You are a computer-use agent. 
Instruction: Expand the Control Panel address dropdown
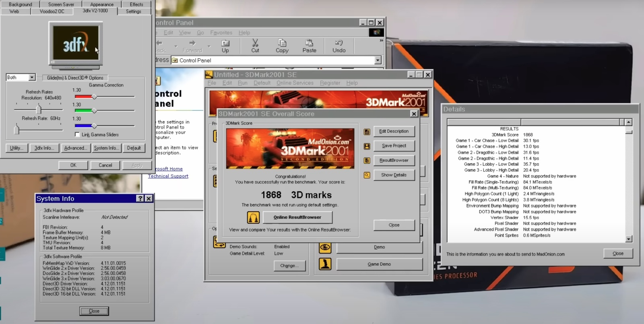coord(378,60)
